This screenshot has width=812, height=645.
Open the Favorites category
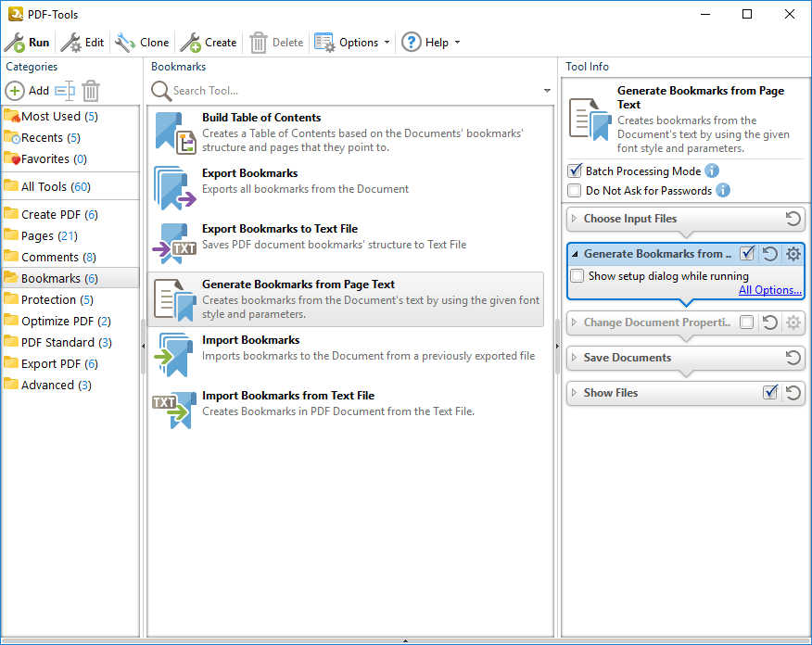click(70, 158)
